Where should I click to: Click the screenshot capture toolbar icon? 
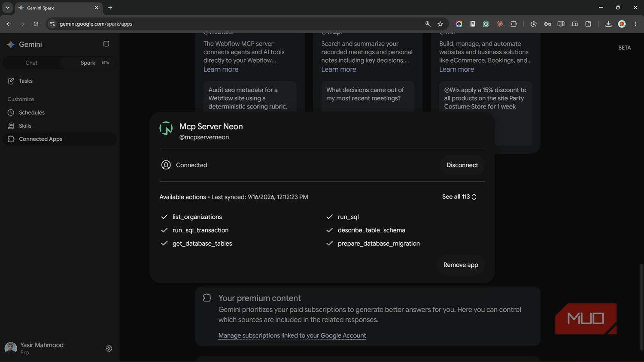click(x=534, y=24)
